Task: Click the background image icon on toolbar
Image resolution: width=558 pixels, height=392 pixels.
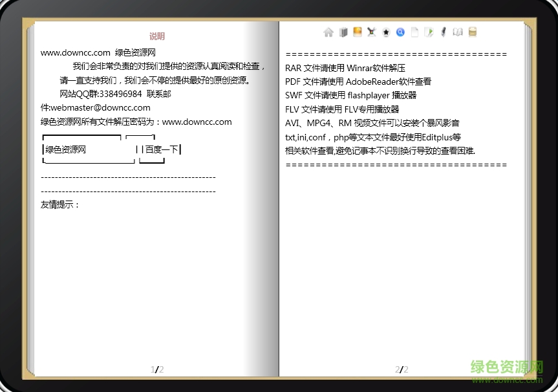Action: tap(357, 32)
